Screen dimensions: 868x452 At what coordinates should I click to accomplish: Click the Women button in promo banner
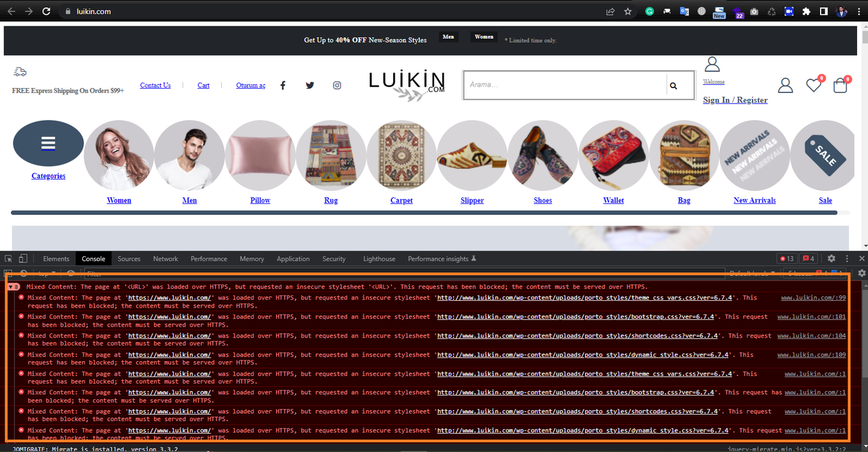484,37
